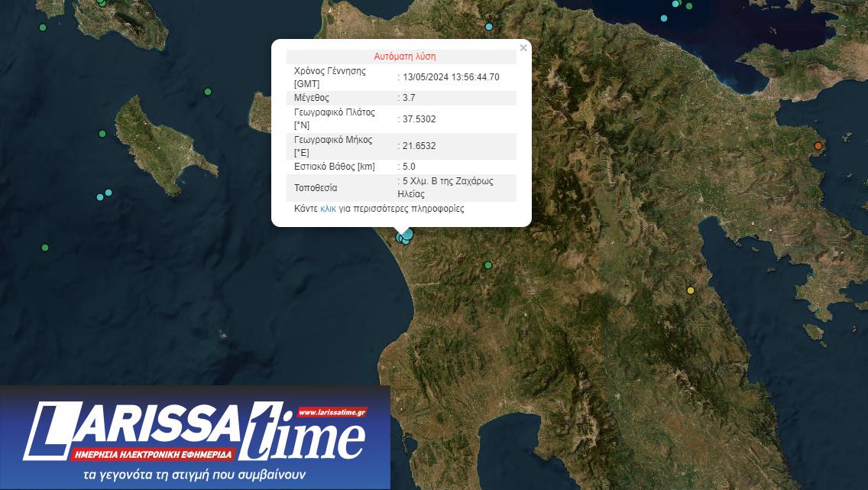Select green marker at top of Corinthian Gulf
The width and height of the screenshot is (868, 490).
(x=688, y=6)
